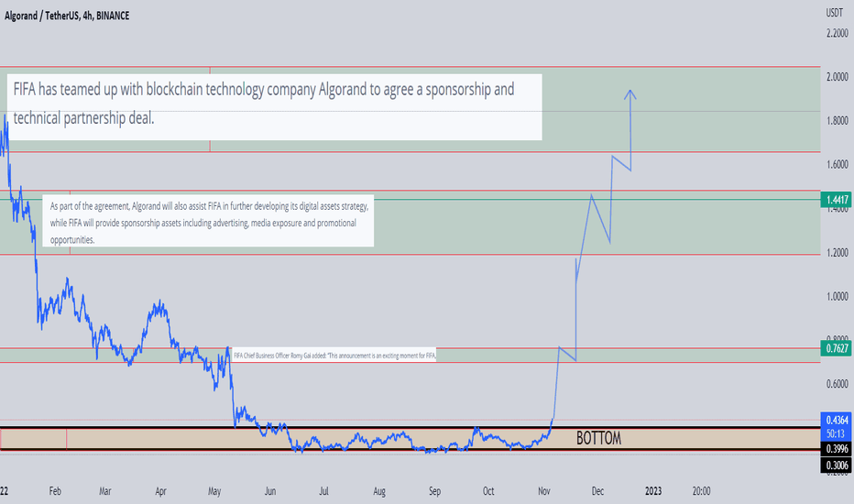This screenshot has height=504, width=854.
Task: Click the black 0.3996 price tag
Action: tap(837, 448)
